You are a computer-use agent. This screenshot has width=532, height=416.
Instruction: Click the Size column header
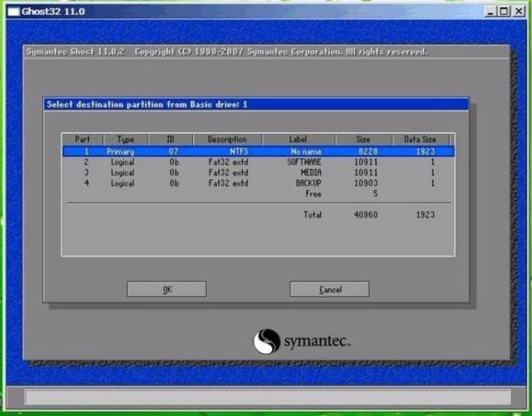[364, 139]
